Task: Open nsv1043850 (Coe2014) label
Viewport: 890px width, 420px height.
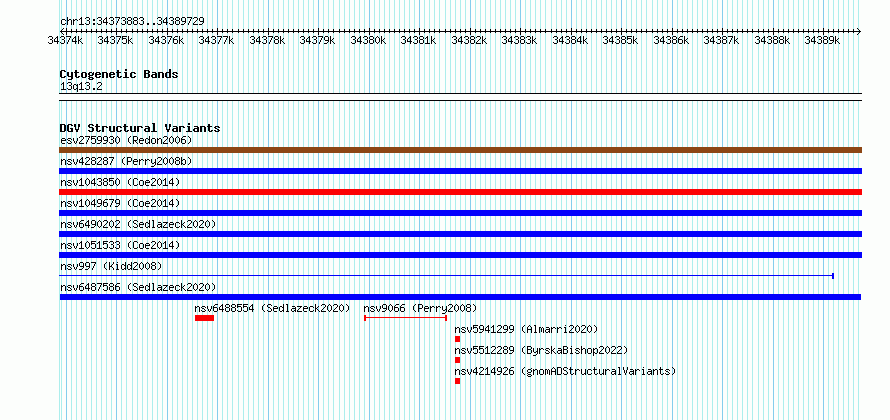Action: pyautogui.click(x=120, y=182)
